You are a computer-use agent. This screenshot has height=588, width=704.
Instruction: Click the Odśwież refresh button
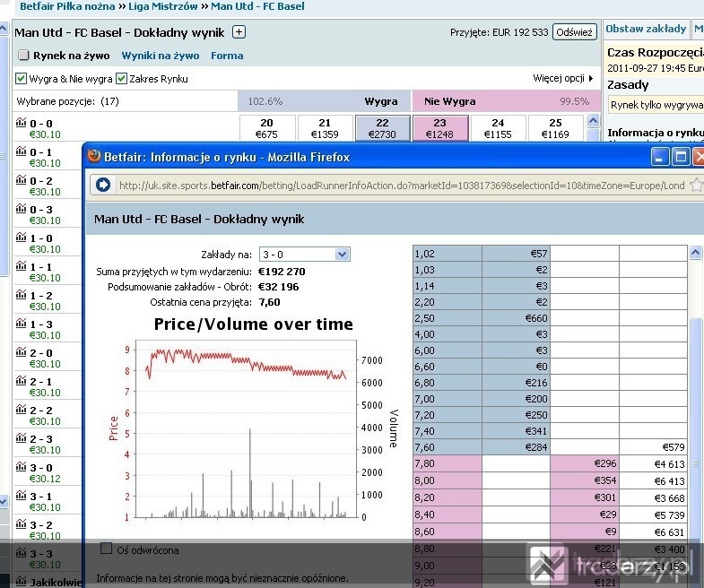574,32
